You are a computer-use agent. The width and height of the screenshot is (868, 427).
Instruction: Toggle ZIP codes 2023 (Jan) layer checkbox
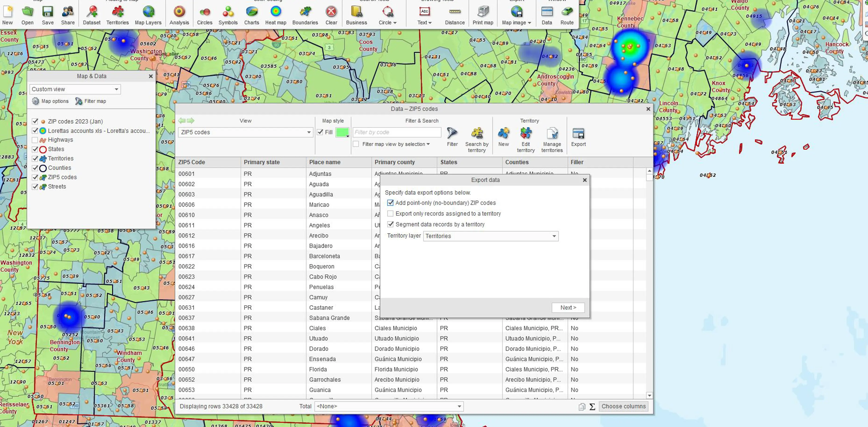tap(35, 121)
